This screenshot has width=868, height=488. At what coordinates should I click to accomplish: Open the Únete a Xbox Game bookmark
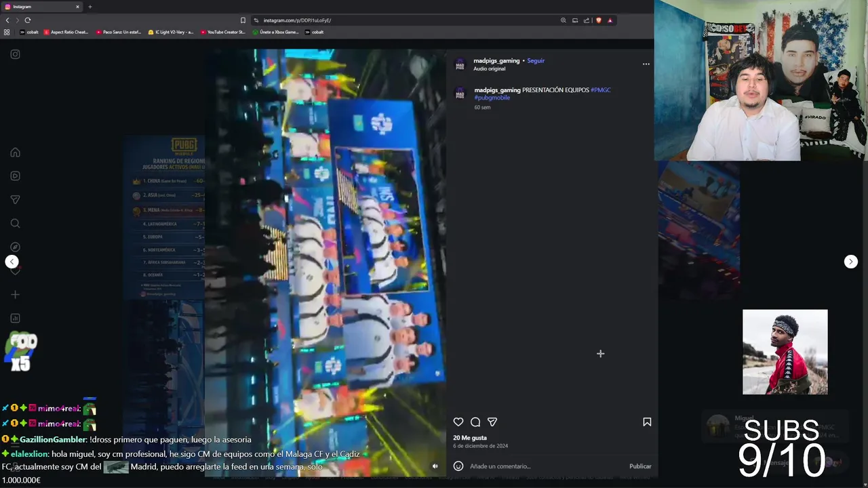(275, 32)
